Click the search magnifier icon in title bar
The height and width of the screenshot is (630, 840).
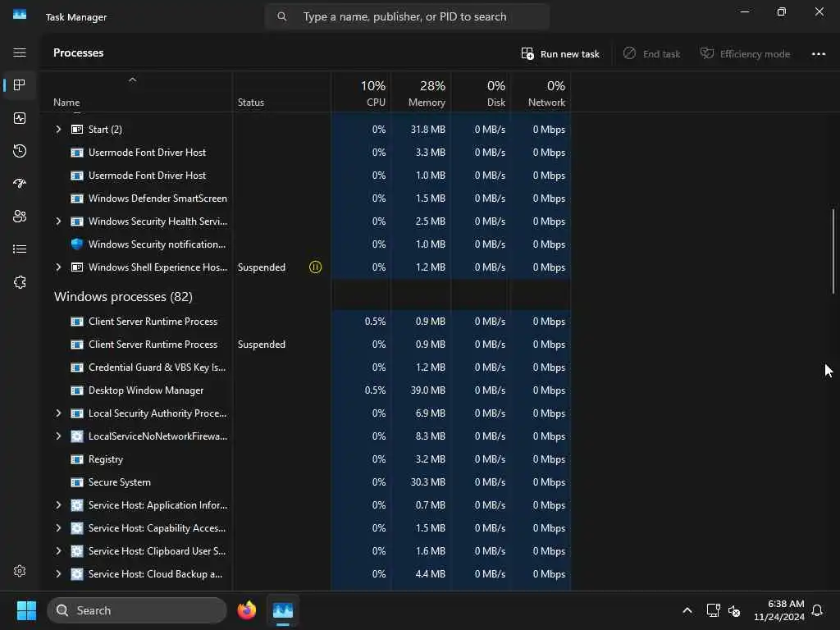click(x=282, y=16)
